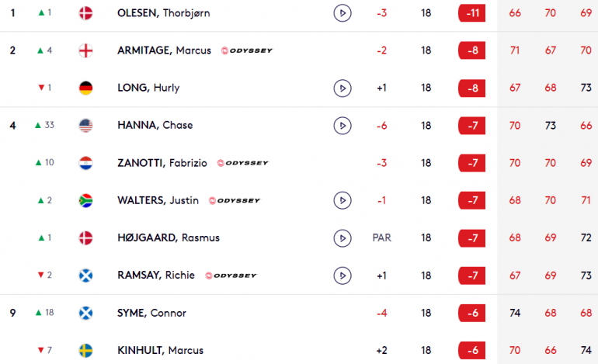Screen dimensions: 598x364
Task: Click the Denmark flag next to Olesen
Action: point(85,13)
